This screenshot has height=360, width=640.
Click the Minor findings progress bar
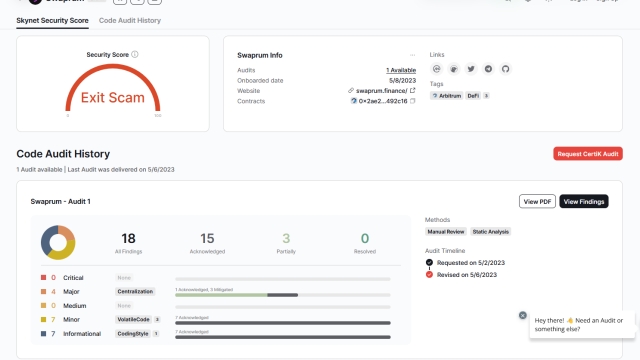pos(283,323)
